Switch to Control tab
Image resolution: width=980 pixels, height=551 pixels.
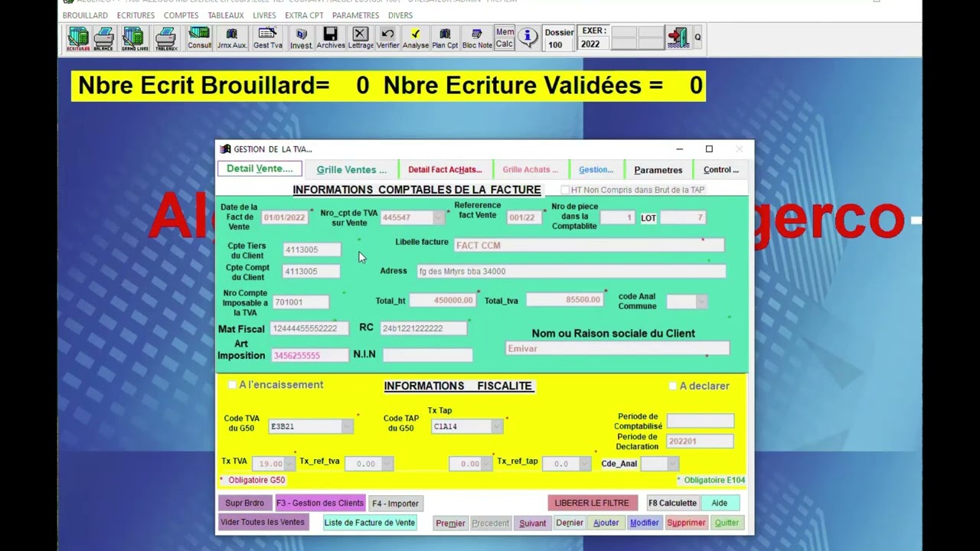click(720, 170)
